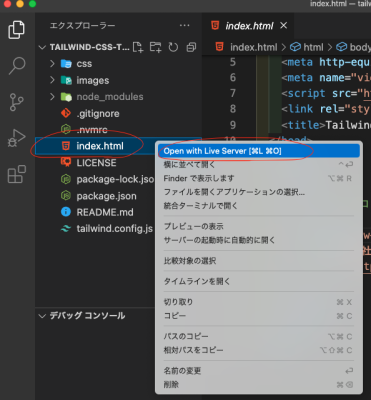Viewport: 371px width, 400px height.
Task: Click the link rel code on line 8
Action: [326, 109]
